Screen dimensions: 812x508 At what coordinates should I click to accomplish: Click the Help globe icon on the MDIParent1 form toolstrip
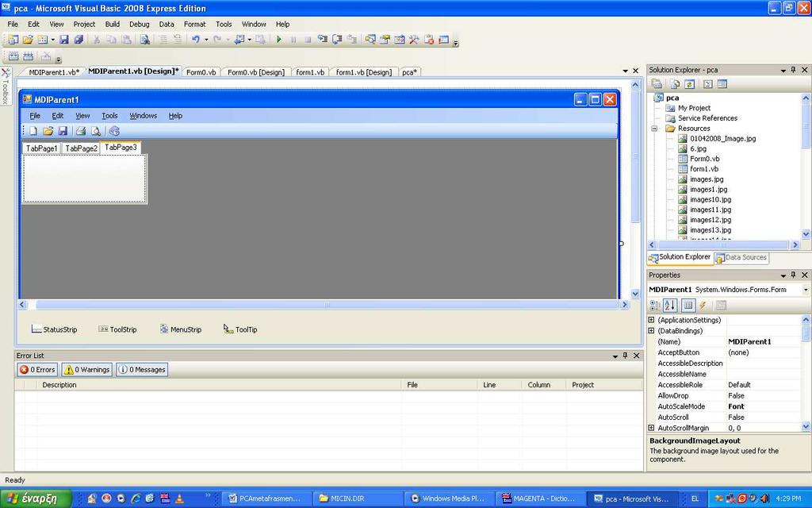[114, 131]
